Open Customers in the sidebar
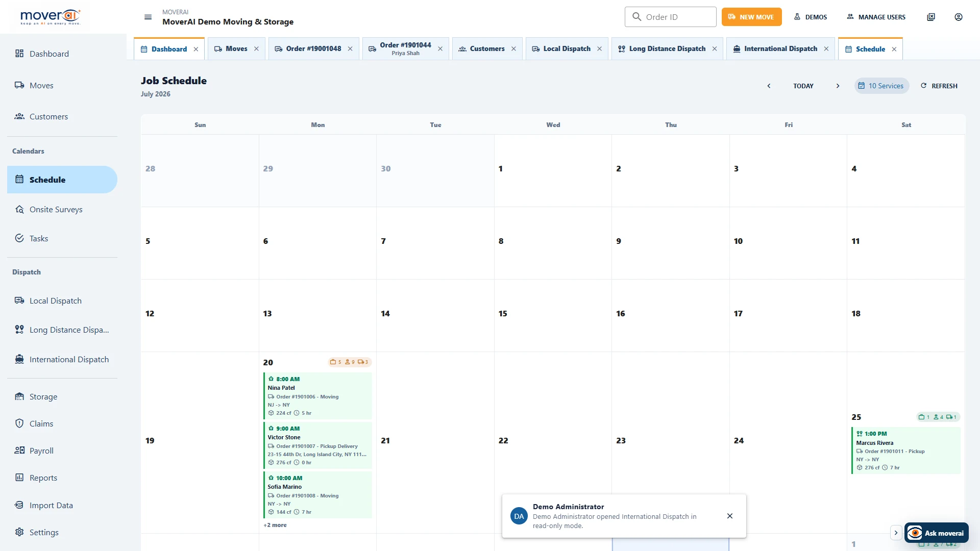Viewport: 980px width, 551px height. [62, 116]
